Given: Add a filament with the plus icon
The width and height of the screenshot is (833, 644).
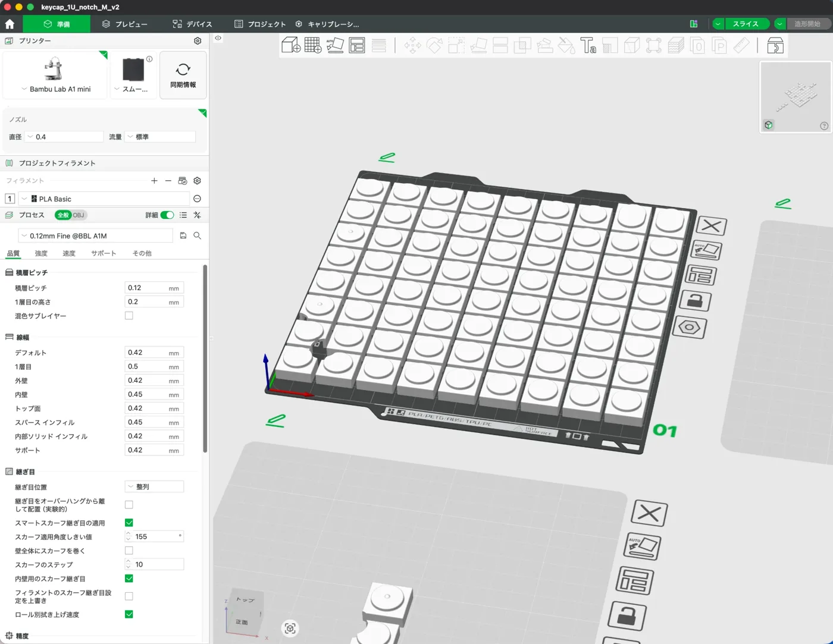Looking at the screenshot, I should point(154,181).
